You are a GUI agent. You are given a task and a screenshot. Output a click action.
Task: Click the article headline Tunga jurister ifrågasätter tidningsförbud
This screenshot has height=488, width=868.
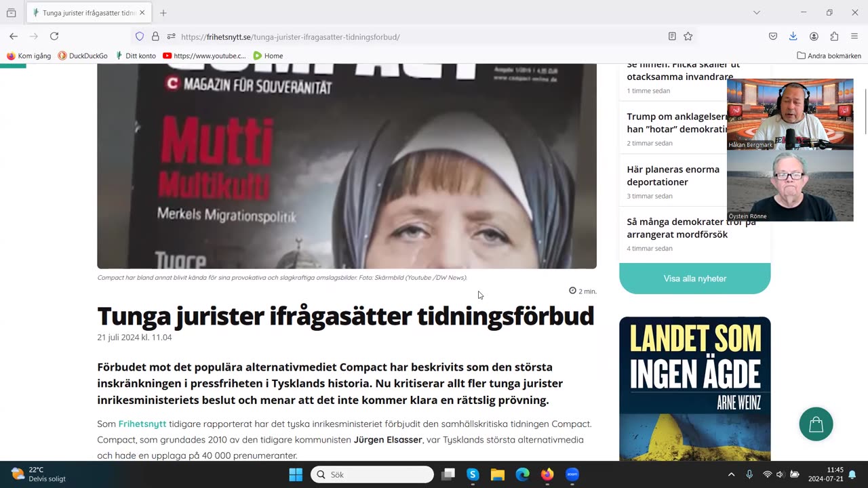click(x=346, y=316)
